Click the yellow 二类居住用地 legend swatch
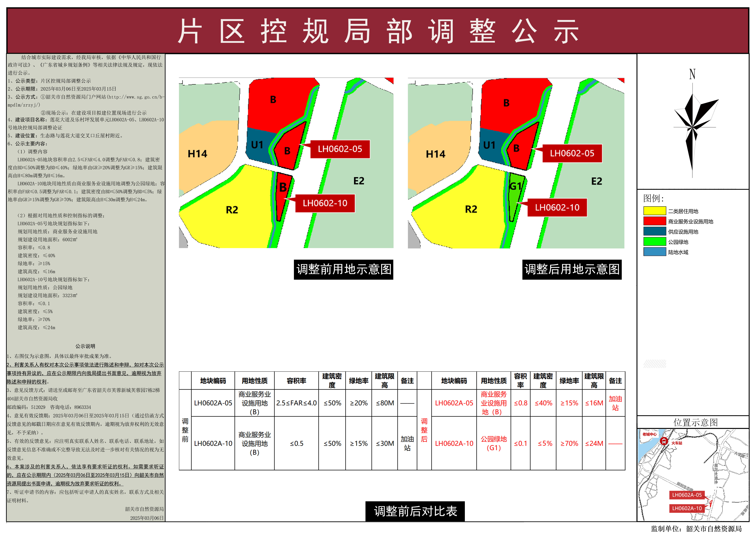Viewport: 756px width, 535px height. coord(655,211)
